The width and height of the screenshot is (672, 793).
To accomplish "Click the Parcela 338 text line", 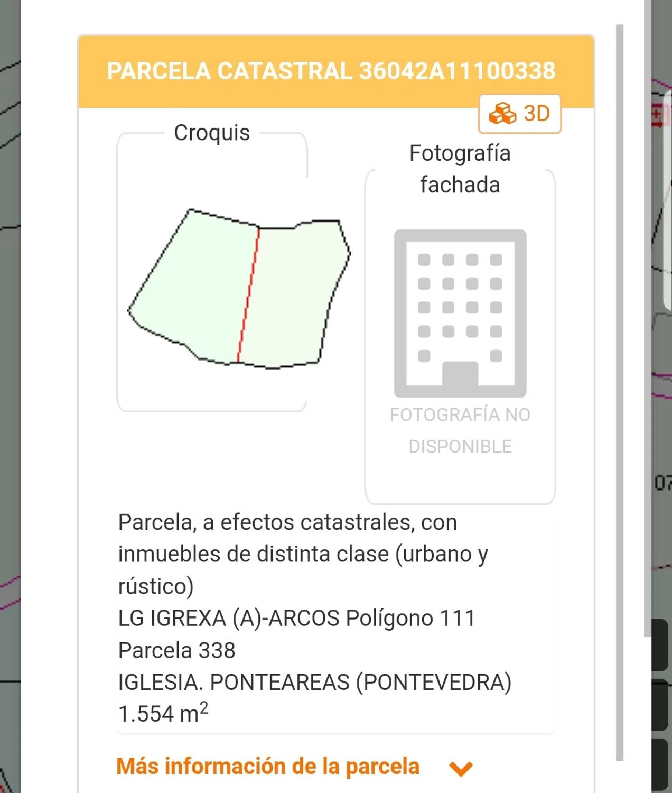I will (x=177, y=650).
